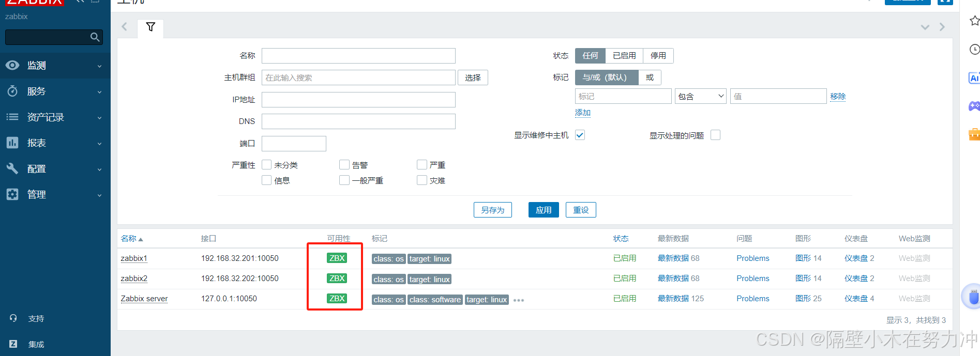This screenshot has width=980, height=356.
Task: Click the bar chart icon next to 报表
Action: [12, 143]
